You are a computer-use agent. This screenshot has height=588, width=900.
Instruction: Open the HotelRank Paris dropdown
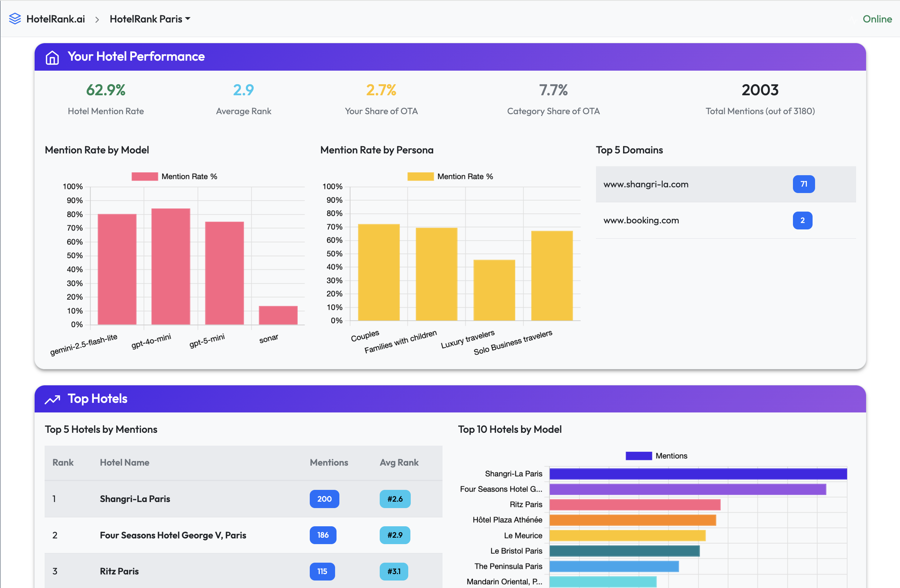tap(150, 19)
